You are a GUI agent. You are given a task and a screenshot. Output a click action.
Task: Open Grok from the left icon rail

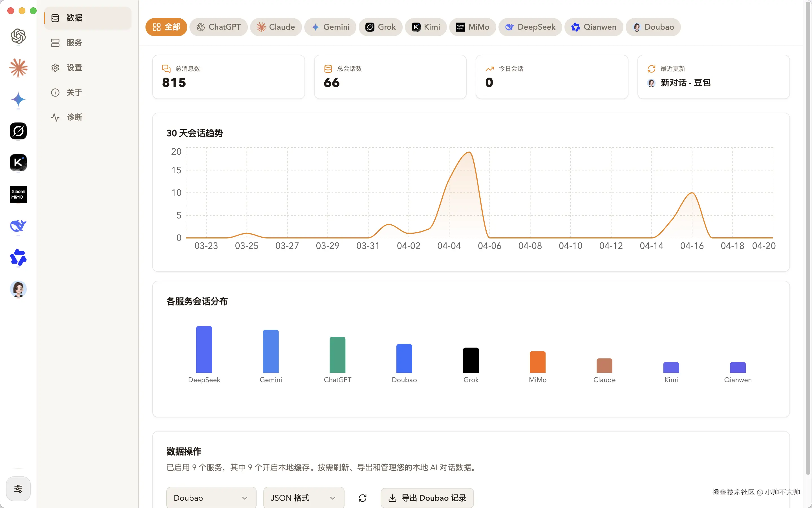tap(18, 131)
